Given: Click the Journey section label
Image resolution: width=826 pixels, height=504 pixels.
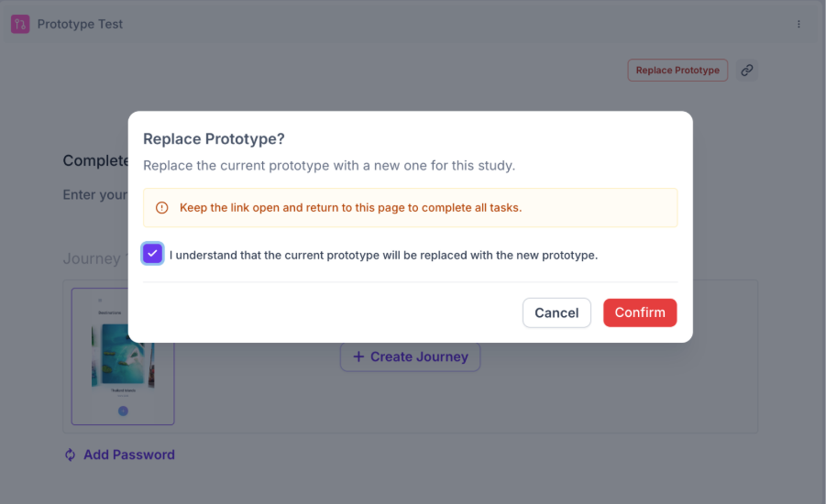Looking at the screenshot, I should (92, 258).
